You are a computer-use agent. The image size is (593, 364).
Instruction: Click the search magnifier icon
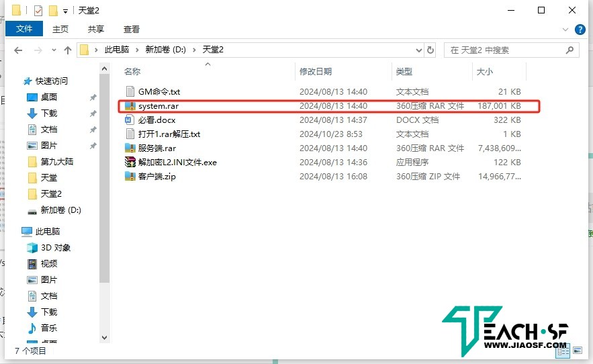[569, 50]
